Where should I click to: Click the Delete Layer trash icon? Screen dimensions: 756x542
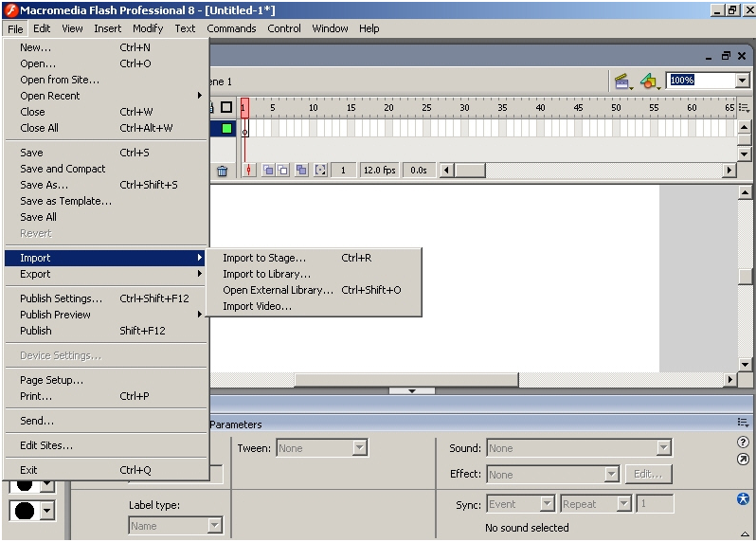222,171
